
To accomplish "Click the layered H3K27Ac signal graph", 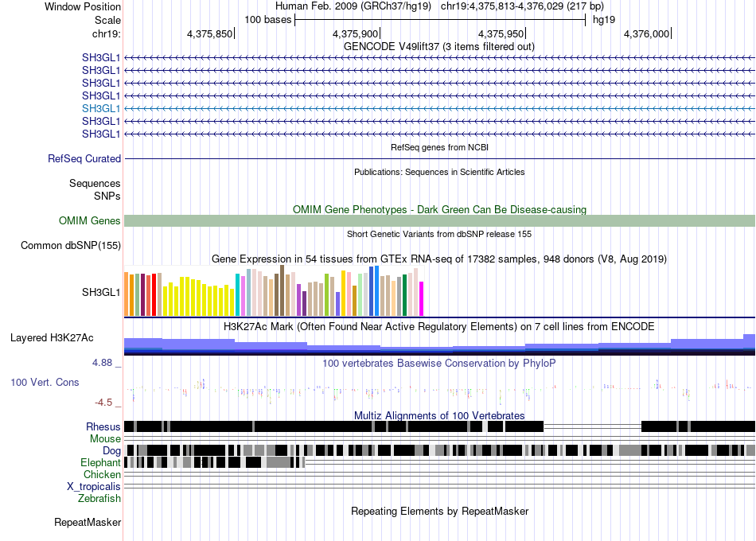I will click(x=439, y=344).
